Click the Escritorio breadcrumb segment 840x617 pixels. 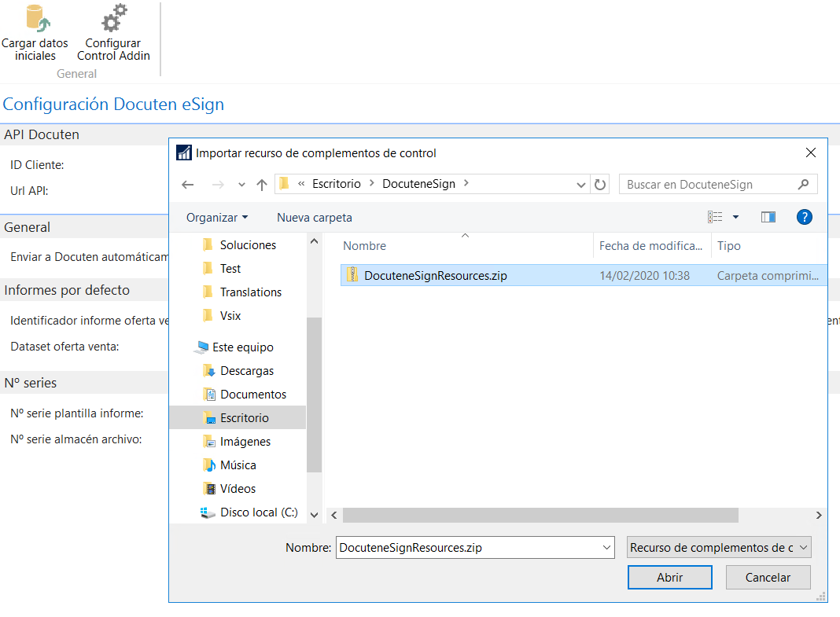(x=337, y=184)
